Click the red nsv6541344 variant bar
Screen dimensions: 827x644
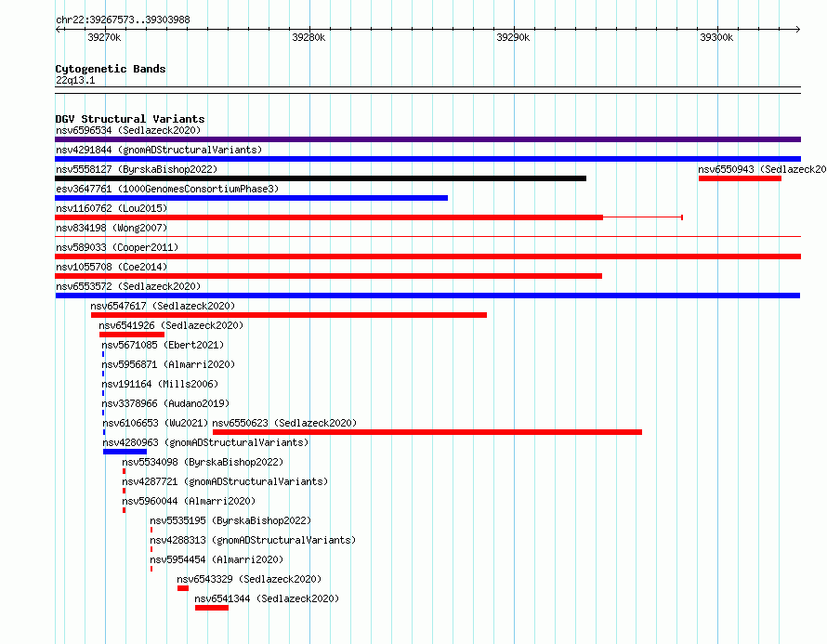coord(212,608)
